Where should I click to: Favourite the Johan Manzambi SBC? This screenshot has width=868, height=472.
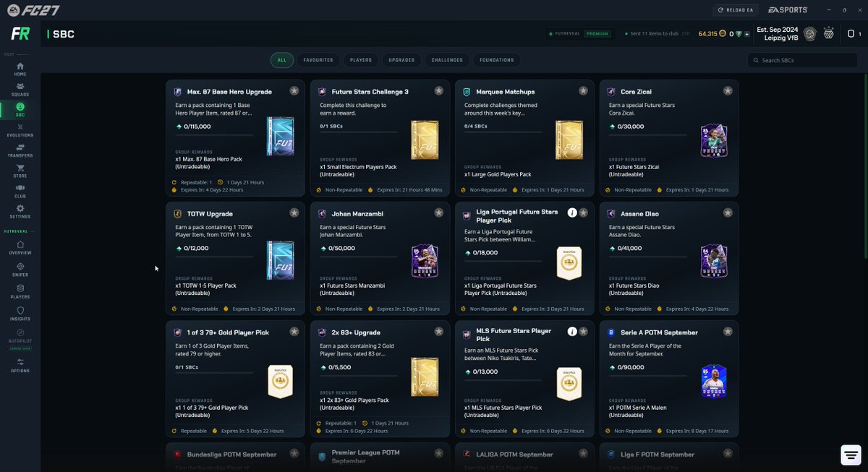click(439, 213)
